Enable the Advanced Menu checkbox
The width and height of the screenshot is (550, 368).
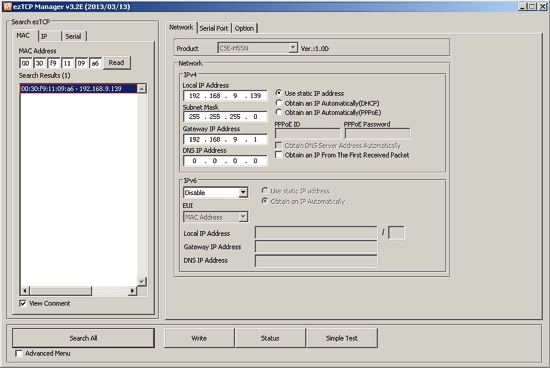[x=19, y=353]
